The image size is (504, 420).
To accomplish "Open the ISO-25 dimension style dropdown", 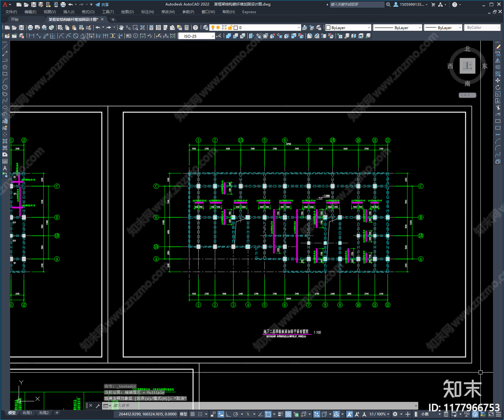I will pyautogui.click(x=196, y=36).
